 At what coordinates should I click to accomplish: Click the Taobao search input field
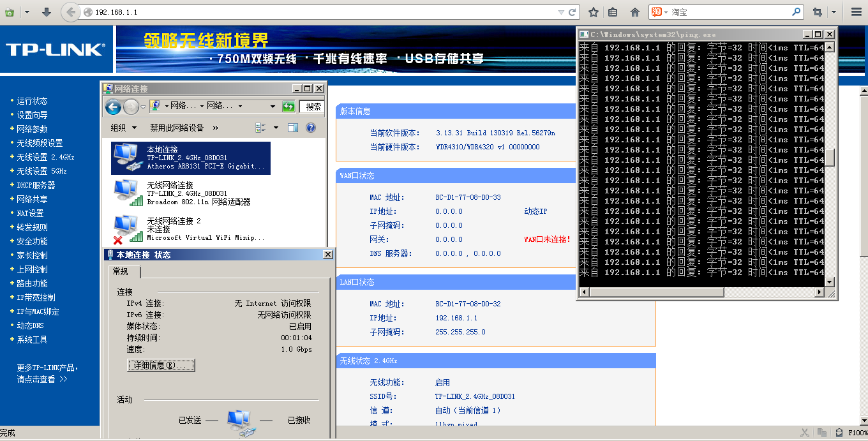pyautogui.click(x=730, y=12)
